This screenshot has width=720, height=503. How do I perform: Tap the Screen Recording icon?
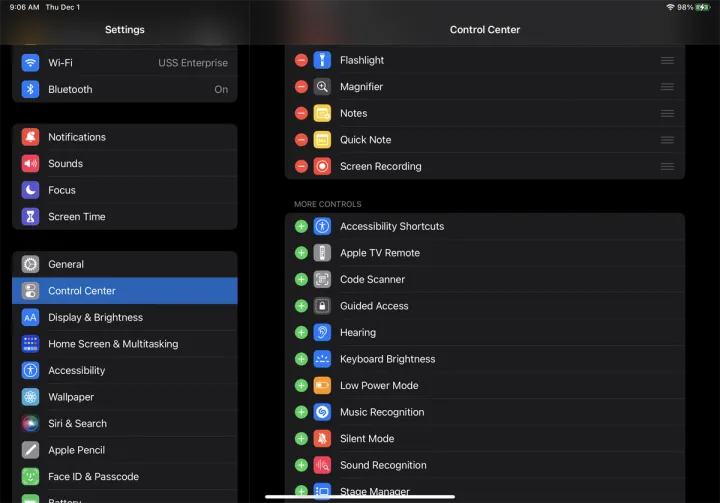(322, 167)
